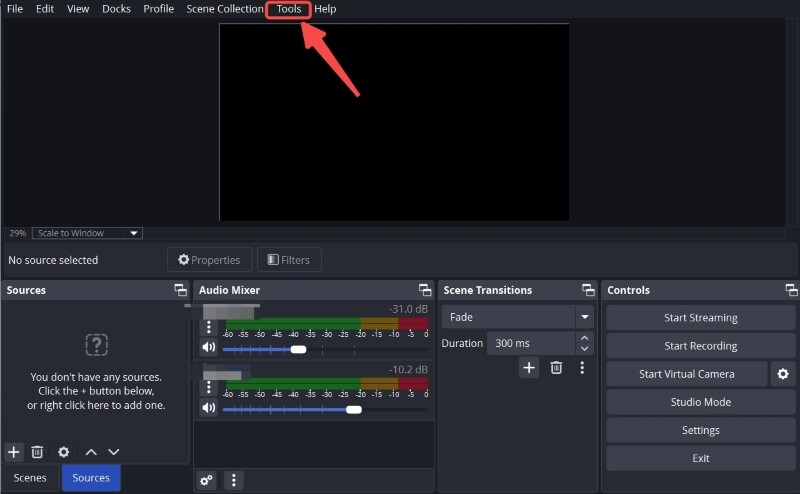Click the -10.2 dB level meter
This screenshot has width=800, height=494.
326,384
